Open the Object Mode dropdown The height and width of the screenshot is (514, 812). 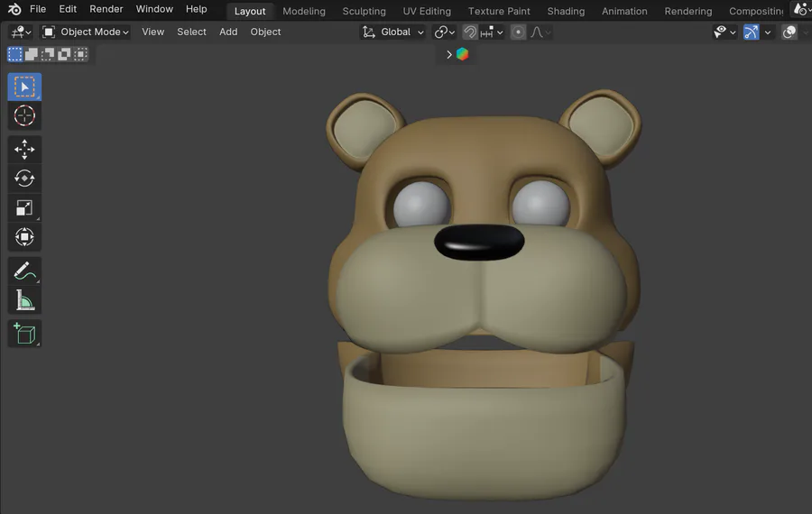point(85,32)
